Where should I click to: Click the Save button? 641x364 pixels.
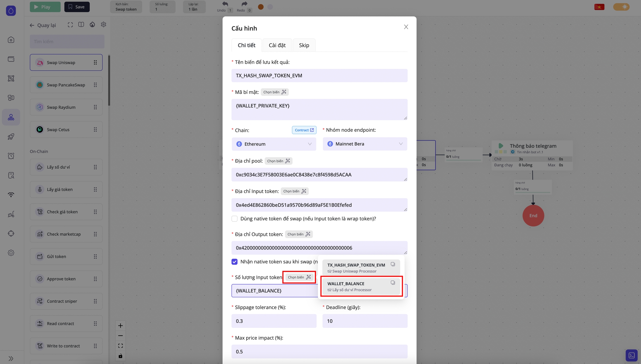tap(77, 7)
